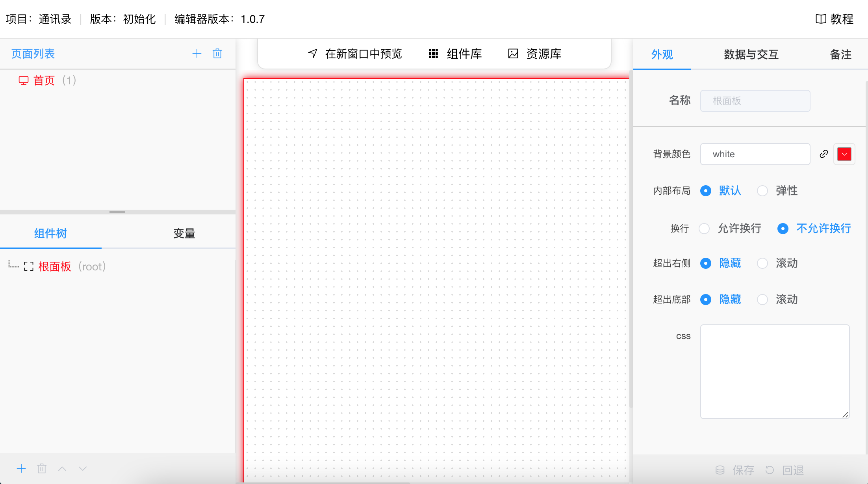Click the 名称 name input field

coord(755,101)
